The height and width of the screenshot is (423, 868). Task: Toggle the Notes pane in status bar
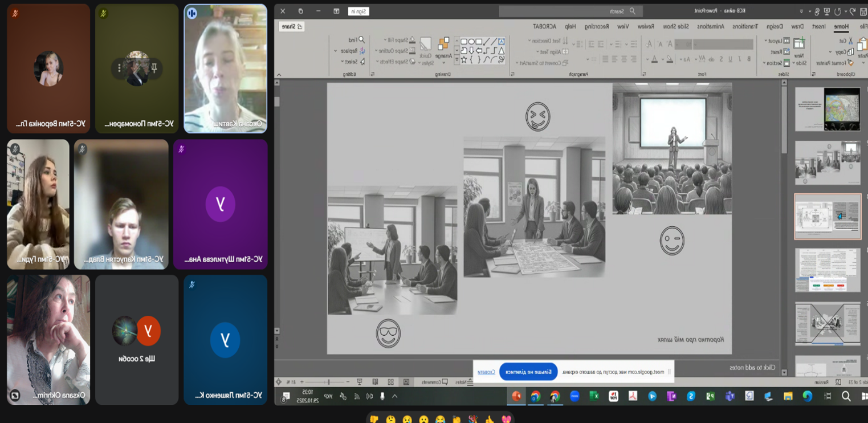[463, 382]
